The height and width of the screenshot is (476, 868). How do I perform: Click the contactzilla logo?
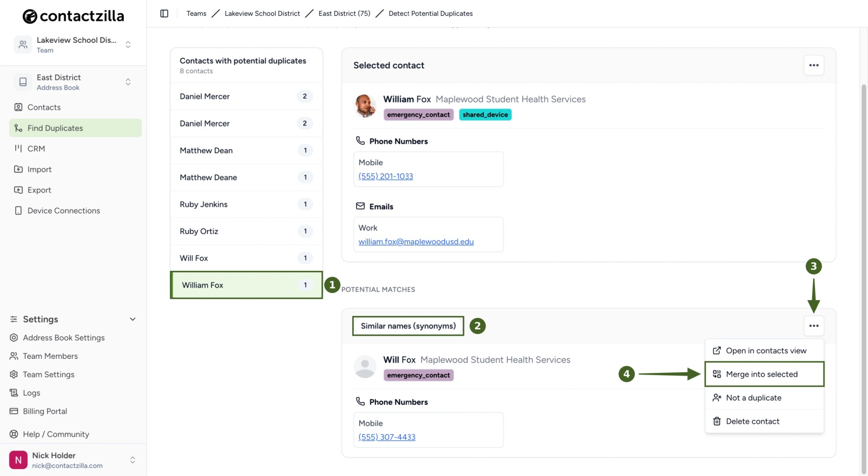point(73,16)
